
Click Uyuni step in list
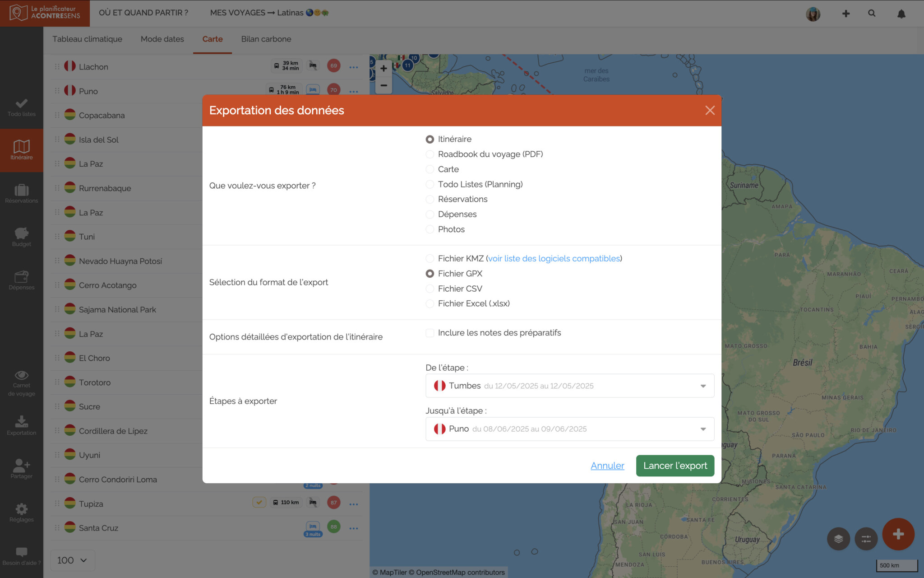pyautogui.click(x=89, y=455)
